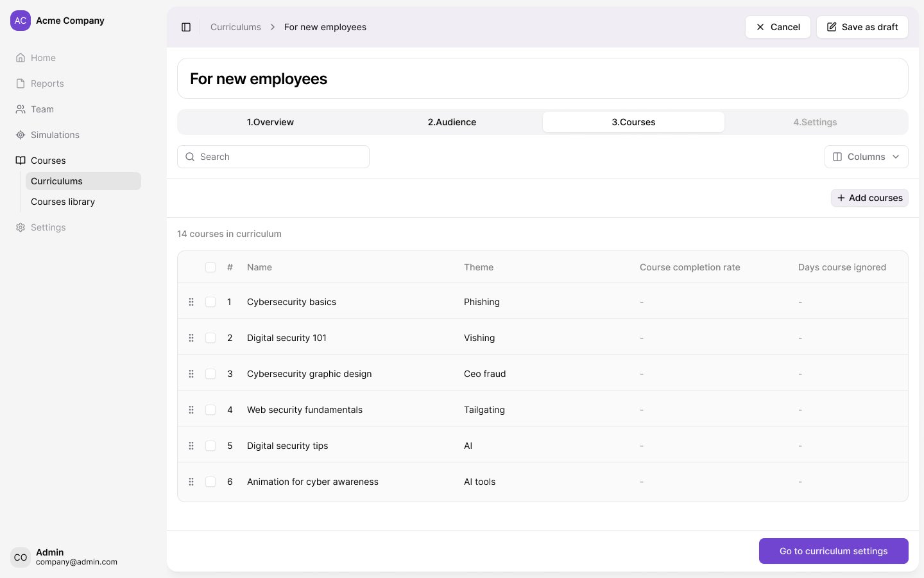The image size is (924, 578).
Task: Switch to the 2.Audience tab
Action: pyautogui.click(x=452, y=122)
